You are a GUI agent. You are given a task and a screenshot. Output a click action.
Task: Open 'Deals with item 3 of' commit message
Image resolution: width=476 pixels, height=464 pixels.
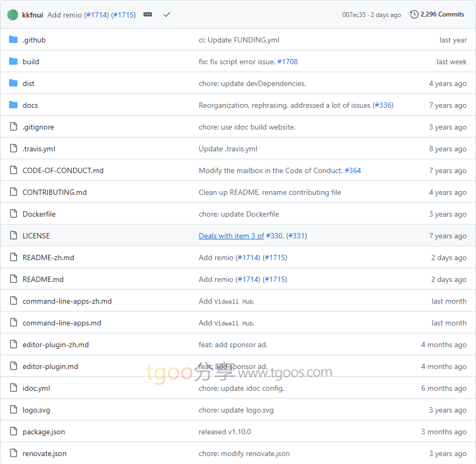click(231, 236)
